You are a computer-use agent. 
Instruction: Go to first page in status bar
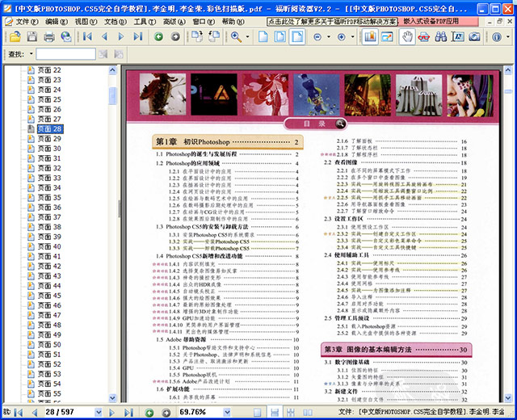pos(18,412)
